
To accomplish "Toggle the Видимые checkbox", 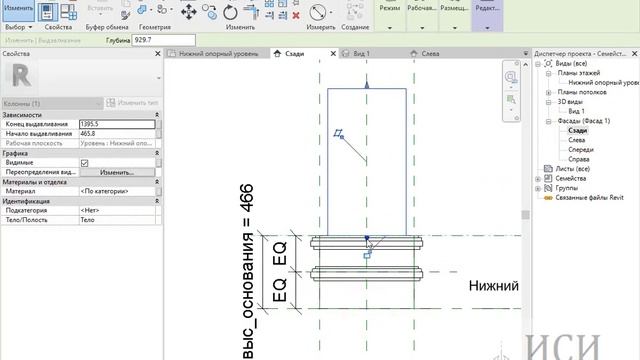I will pyautogui.click(x=84, y=163).
